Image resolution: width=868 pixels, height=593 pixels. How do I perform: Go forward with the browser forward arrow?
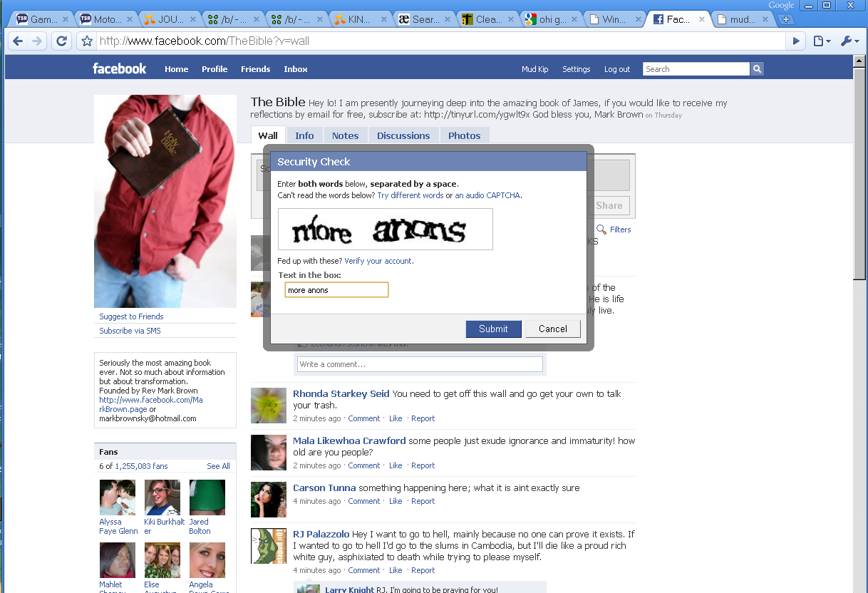(x=38, y=41)
